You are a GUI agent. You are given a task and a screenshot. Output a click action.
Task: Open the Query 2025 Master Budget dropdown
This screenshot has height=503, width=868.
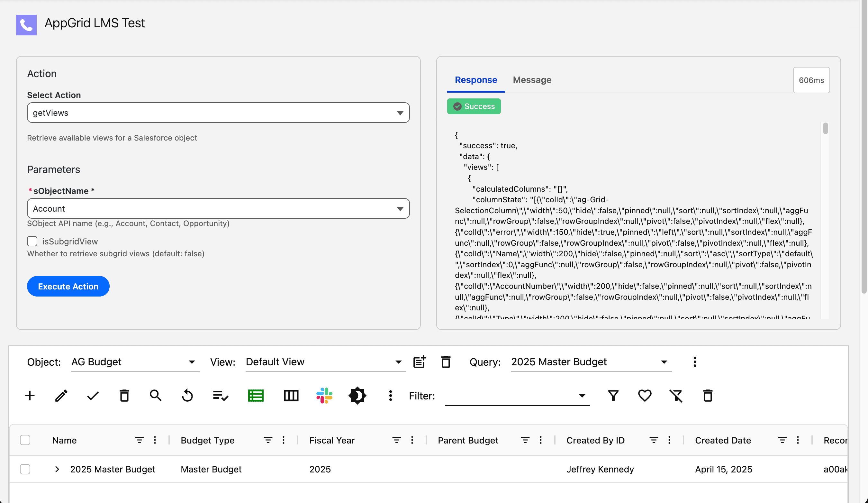[591, 362]
